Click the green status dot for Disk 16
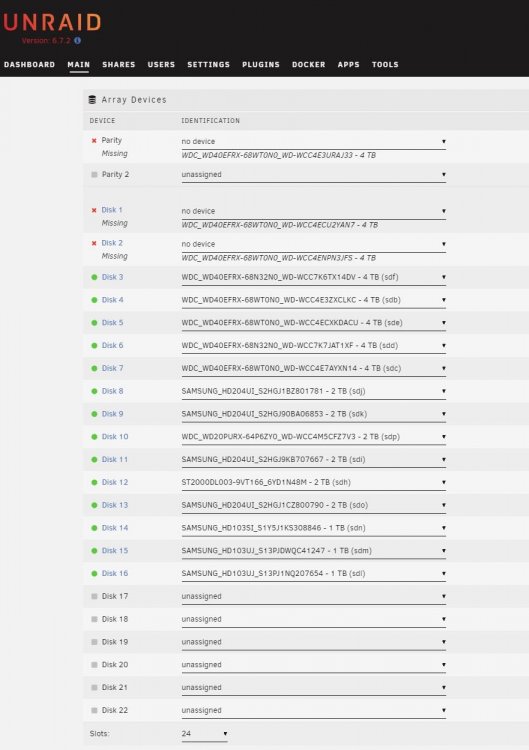529x750 pixels. point(94,574)
